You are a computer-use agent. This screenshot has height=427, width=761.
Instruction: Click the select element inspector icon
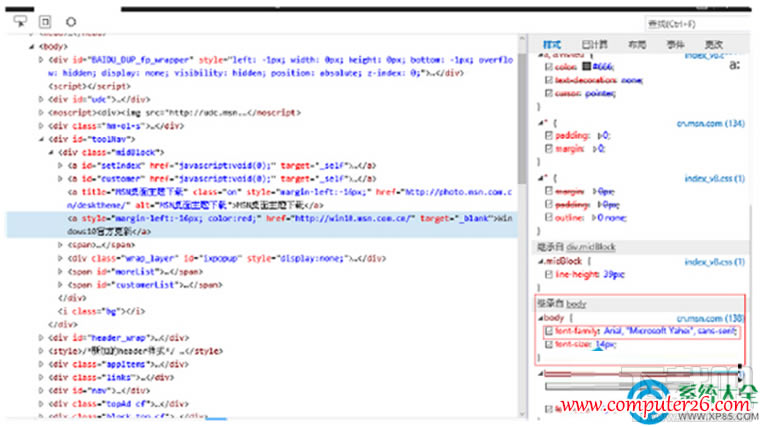click(20, 20)
